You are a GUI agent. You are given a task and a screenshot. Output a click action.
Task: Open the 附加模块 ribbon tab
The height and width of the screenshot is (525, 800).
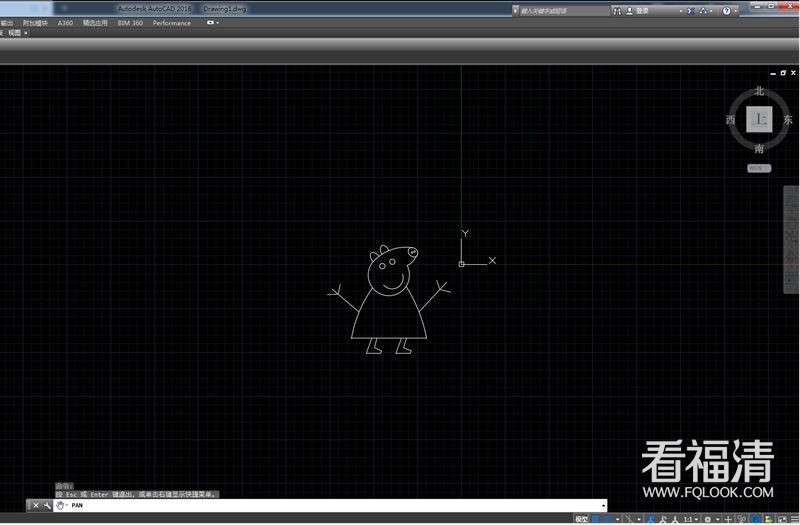pyautogui.click(x=35, y=23)
